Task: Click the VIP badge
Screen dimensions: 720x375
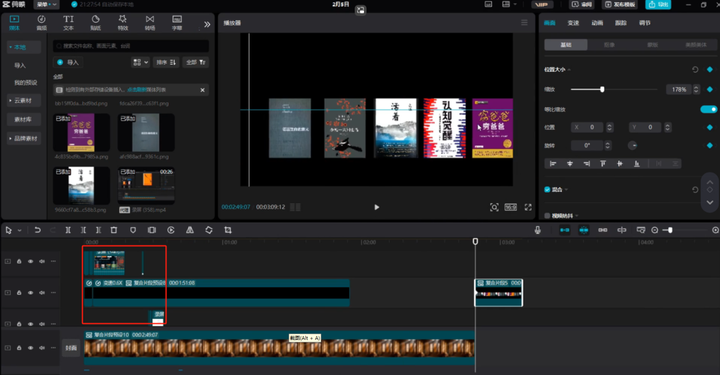Action: 542,5
